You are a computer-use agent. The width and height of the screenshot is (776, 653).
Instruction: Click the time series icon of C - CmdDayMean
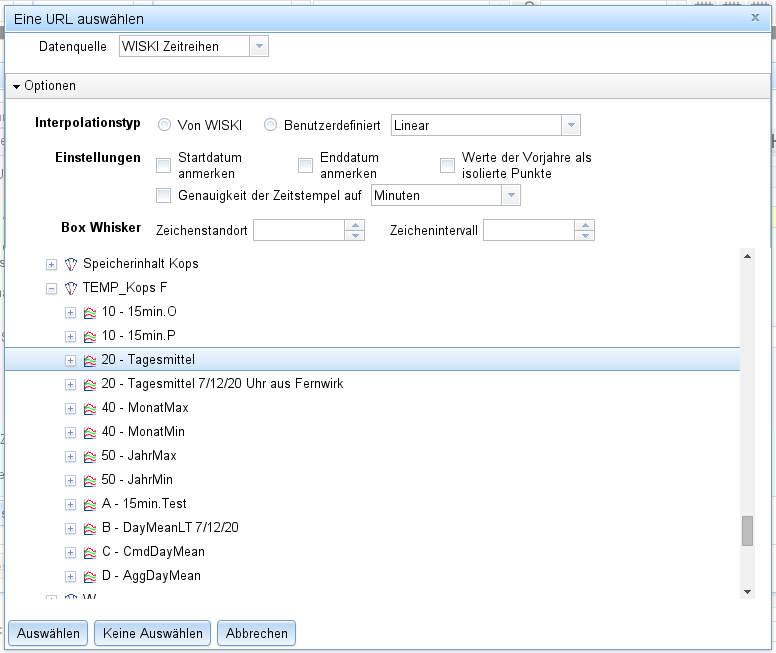(90, 553)
